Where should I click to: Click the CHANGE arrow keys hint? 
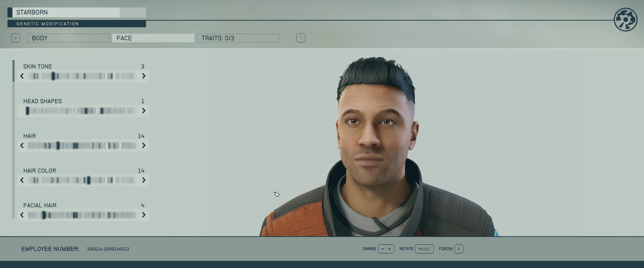(x=386, y=249)
